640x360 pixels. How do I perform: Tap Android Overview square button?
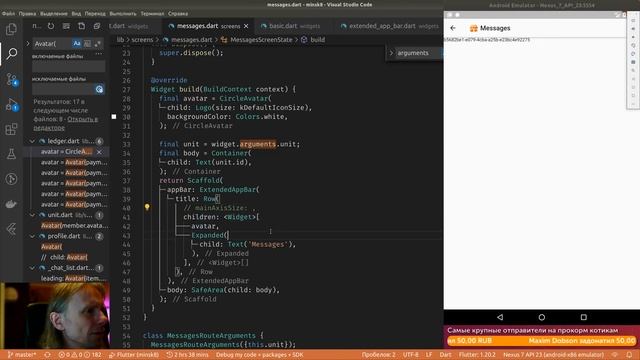(x=584, y=317)
